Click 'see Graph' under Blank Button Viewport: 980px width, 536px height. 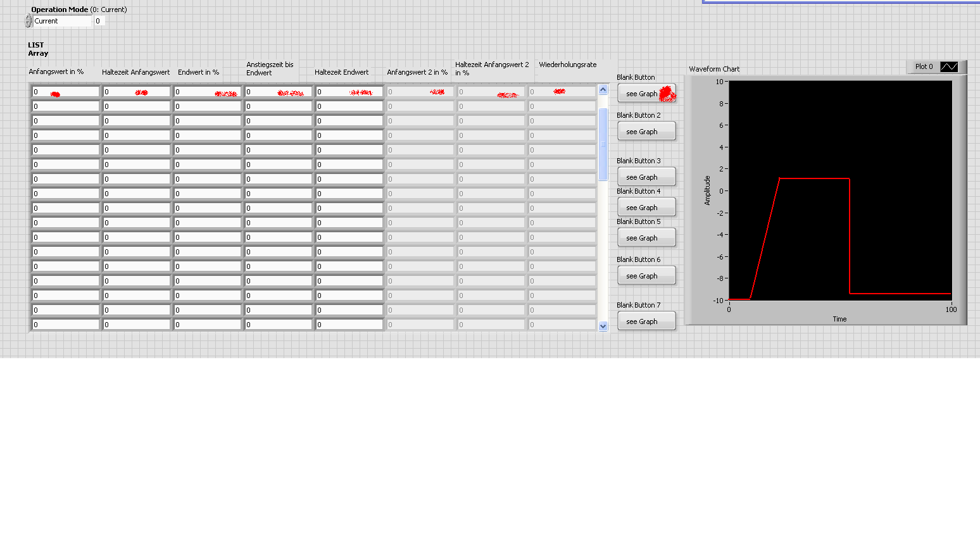pos(646,94)
